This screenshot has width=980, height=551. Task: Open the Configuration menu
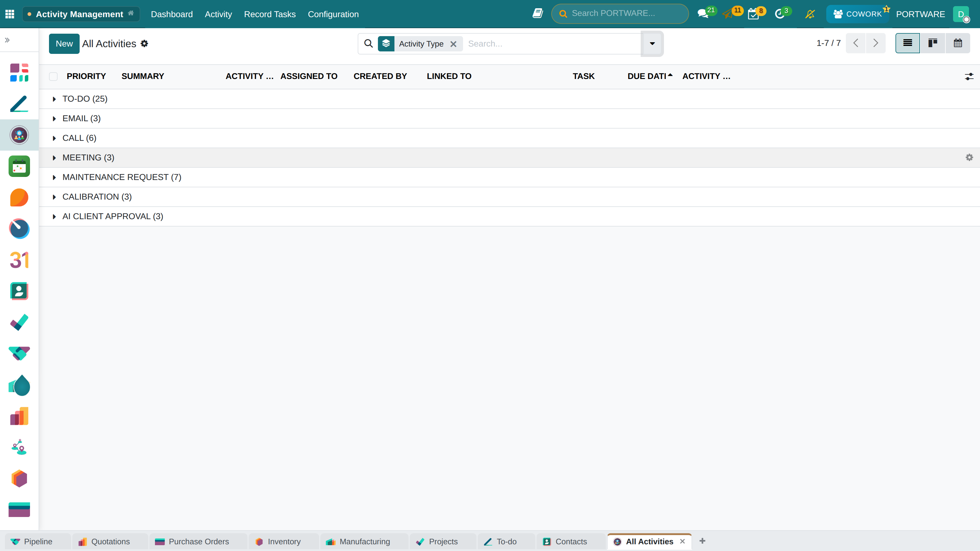point(333,14)
